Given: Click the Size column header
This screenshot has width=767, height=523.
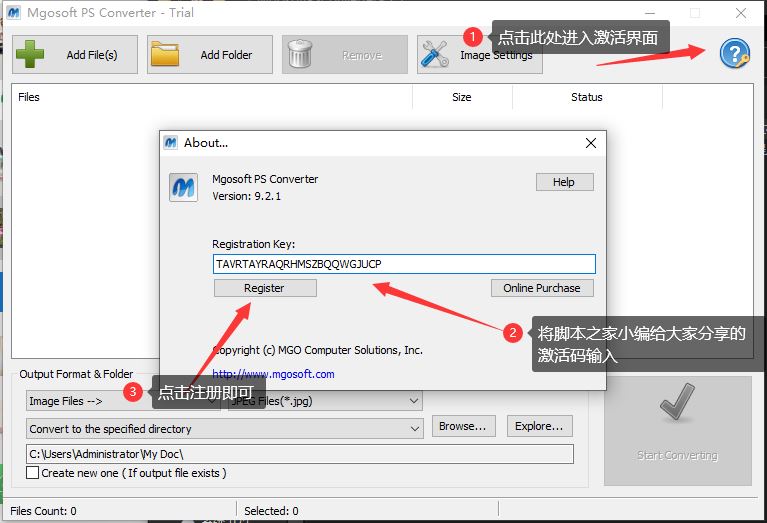Looking at the screenshot, I should pyautogui.click(x=462, y=97).
